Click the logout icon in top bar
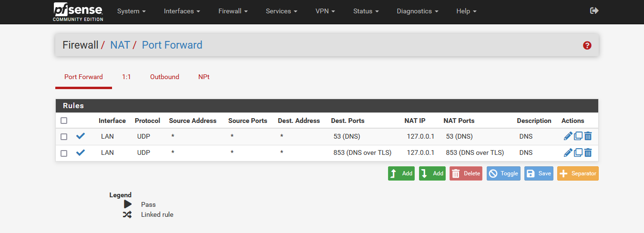Screen dimensions: 644x233 (x=594, y=10)
